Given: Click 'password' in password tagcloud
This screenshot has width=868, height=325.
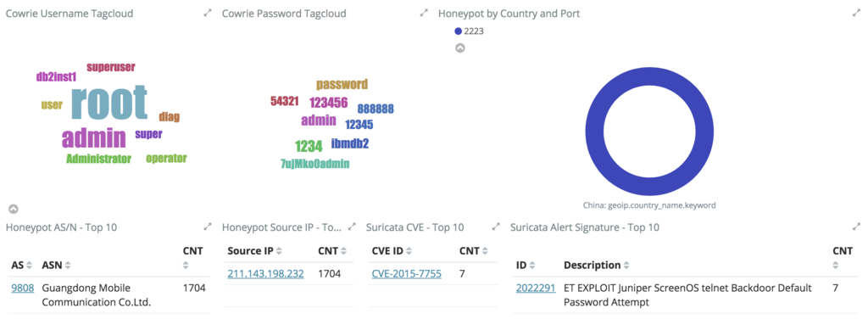Looking at the screenshot, I should click(x=342, y=85).
